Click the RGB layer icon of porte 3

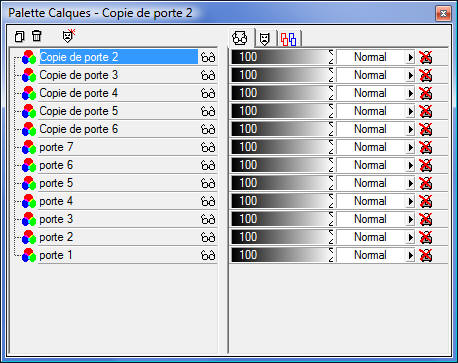pos(29,219)
